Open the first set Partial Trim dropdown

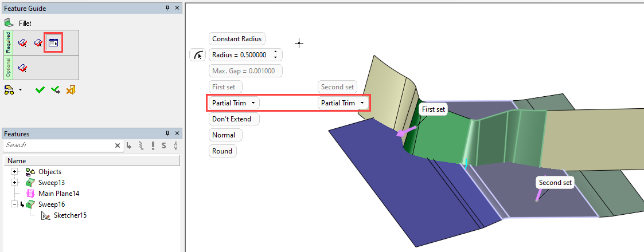coord(234,103)
